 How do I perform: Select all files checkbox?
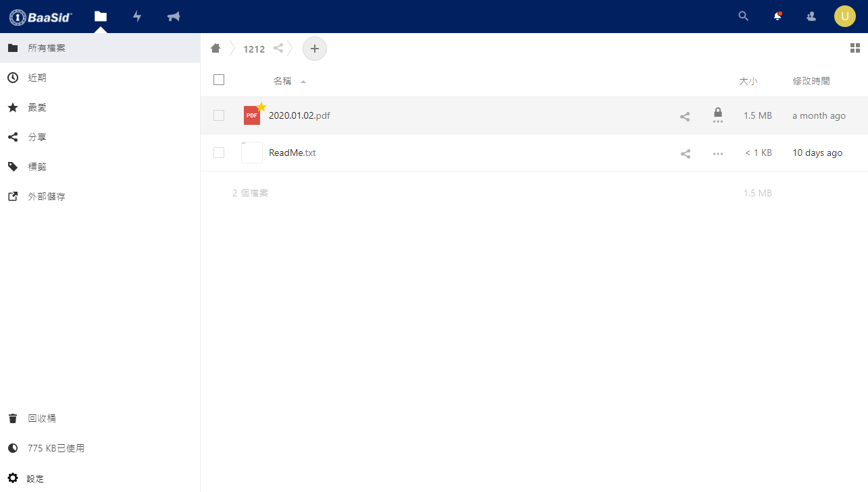[219, 80]
